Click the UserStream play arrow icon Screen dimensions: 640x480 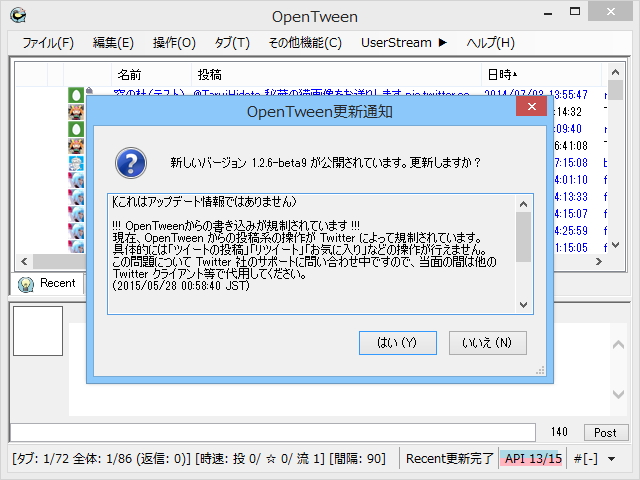tap(443, 42)
